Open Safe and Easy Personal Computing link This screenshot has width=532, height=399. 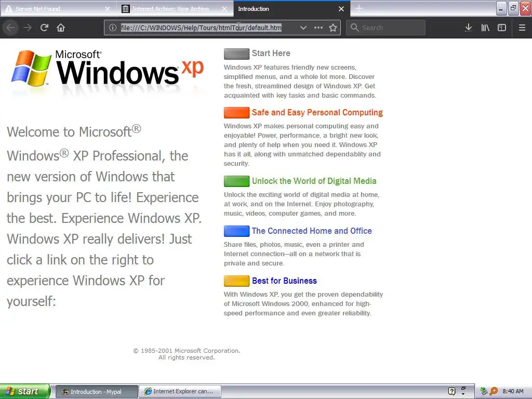317,112
